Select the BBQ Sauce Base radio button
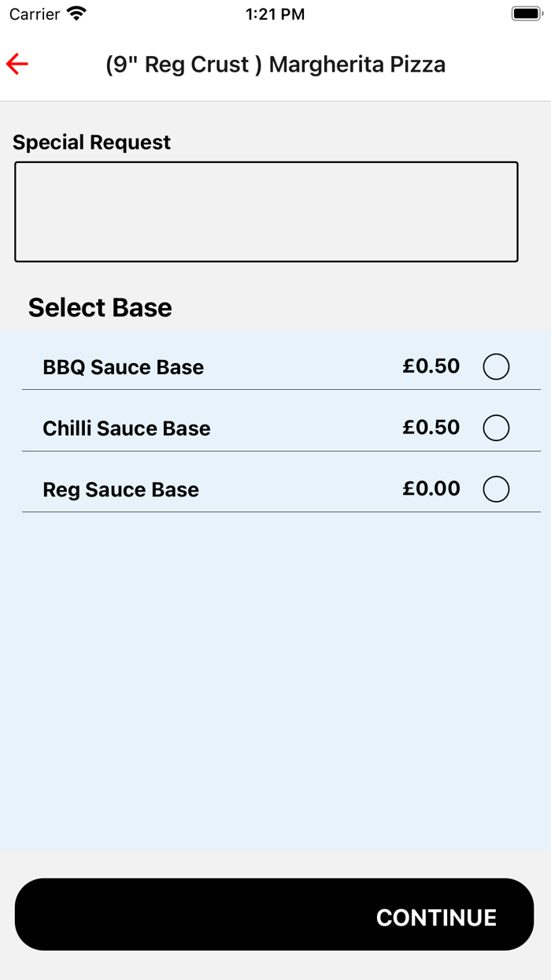The width and height of the screenshot is (551, 980). click(x=496, y=366)
